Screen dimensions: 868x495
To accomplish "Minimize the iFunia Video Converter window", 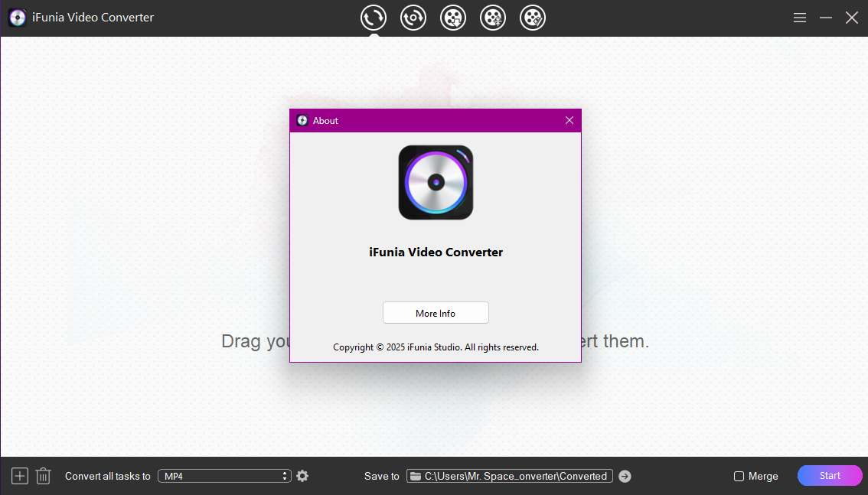I will click(x=826, y=18).
